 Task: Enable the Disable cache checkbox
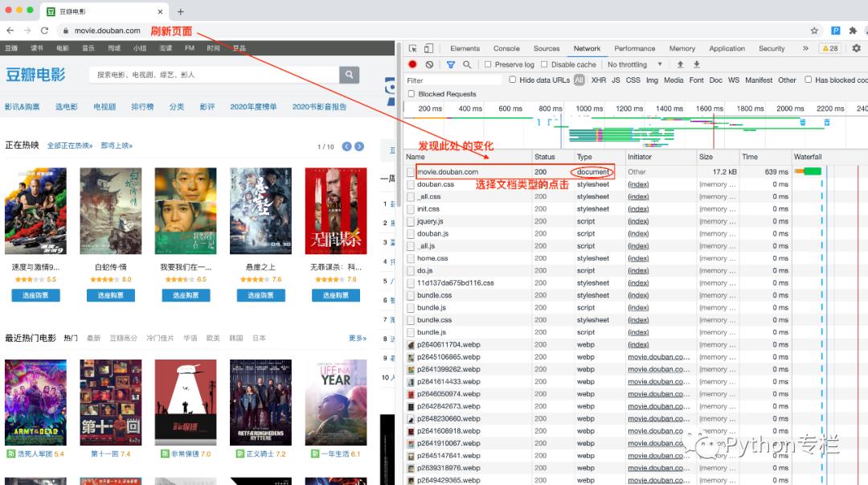pyautogui.click(x=544, y=64)
